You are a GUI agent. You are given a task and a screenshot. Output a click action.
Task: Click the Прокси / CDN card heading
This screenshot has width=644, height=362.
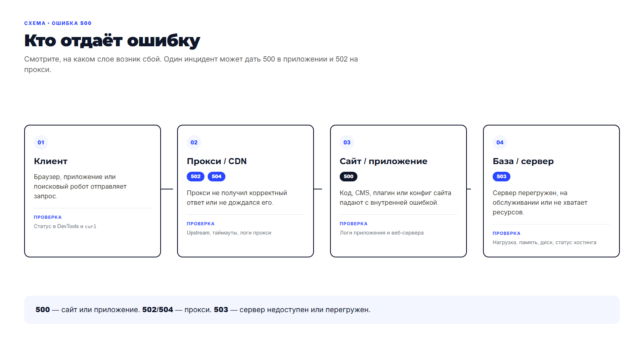[217, 161]
